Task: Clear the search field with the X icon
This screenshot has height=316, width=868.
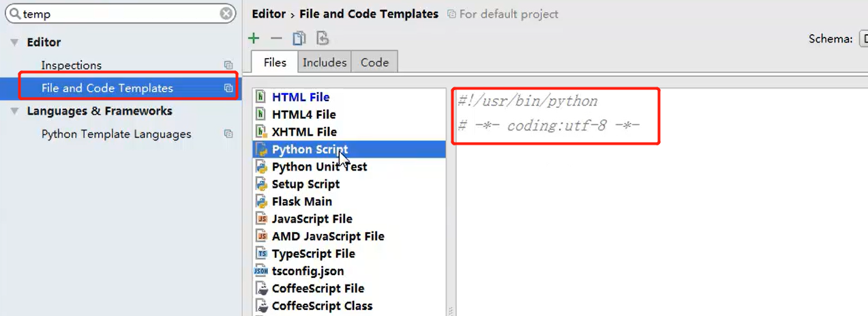Action: pyautogui.click(x=226, y=14)
